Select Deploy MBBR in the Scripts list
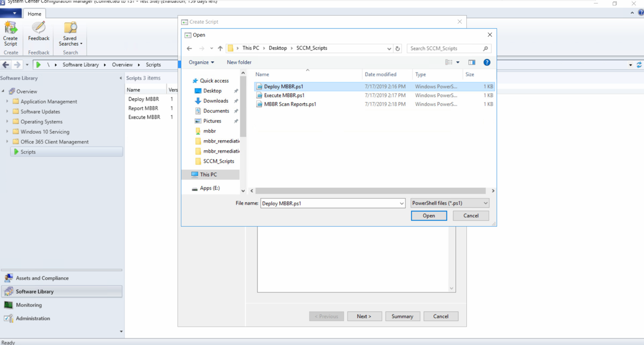 [x=143, y=99]
